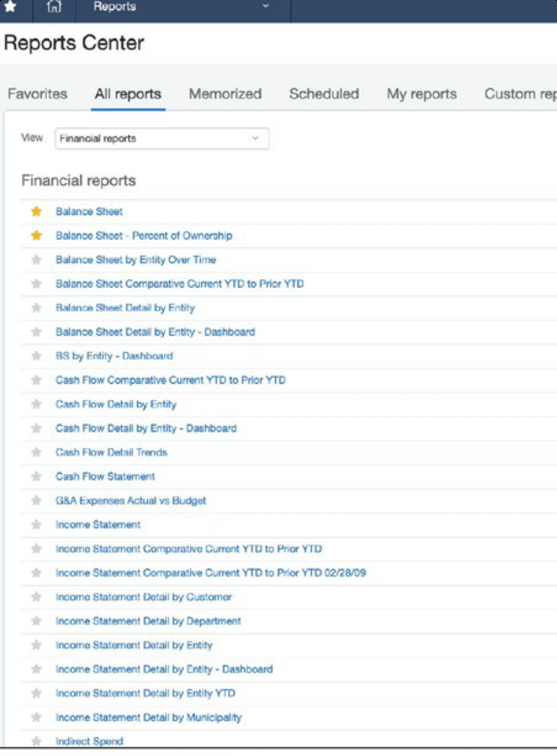
Task: Unfavorite the Balance Sheet report star
Action: 36,211
